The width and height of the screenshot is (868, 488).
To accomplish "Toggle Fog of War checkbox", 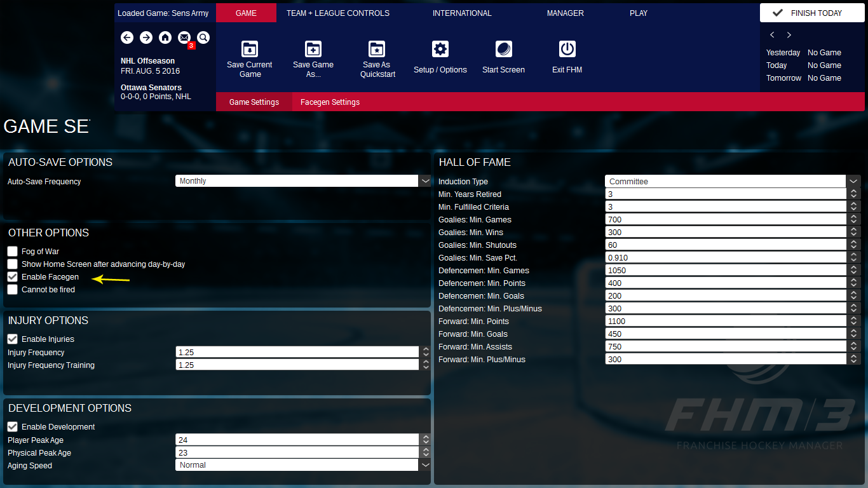I will point(13,252).
